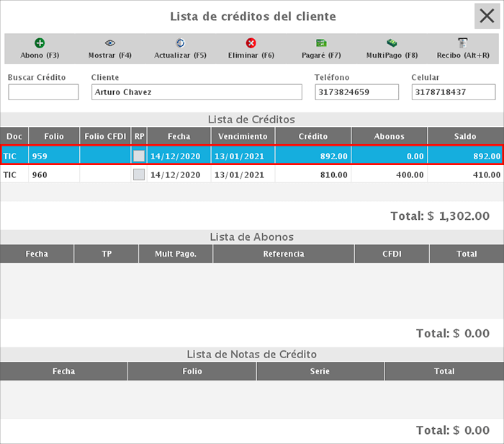Click Total header in Notas de Crédito
Viewport: 504px width, 444px height.
[x=444, y=371]
